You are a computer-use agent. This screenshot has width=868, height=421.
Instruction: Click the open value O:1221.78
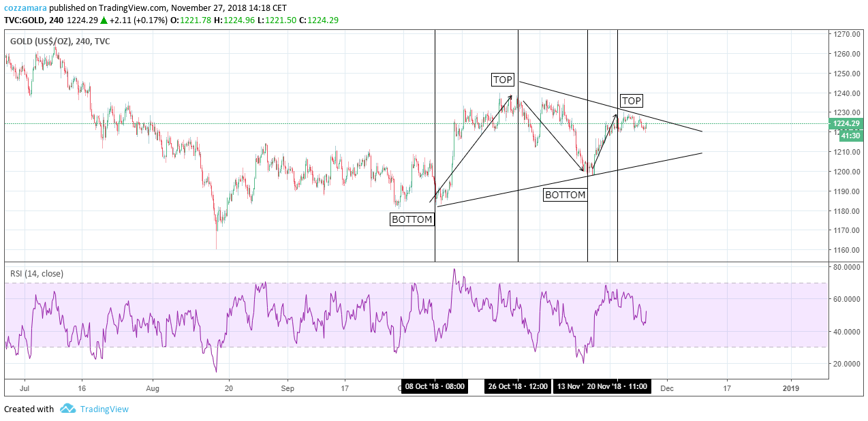[x=191, y=20]
